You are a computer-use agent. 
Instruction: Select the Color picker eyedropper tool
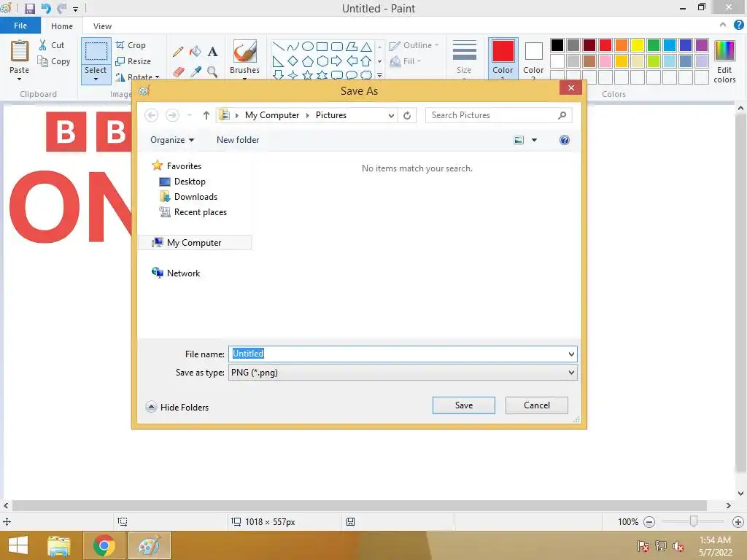[196, 72]
